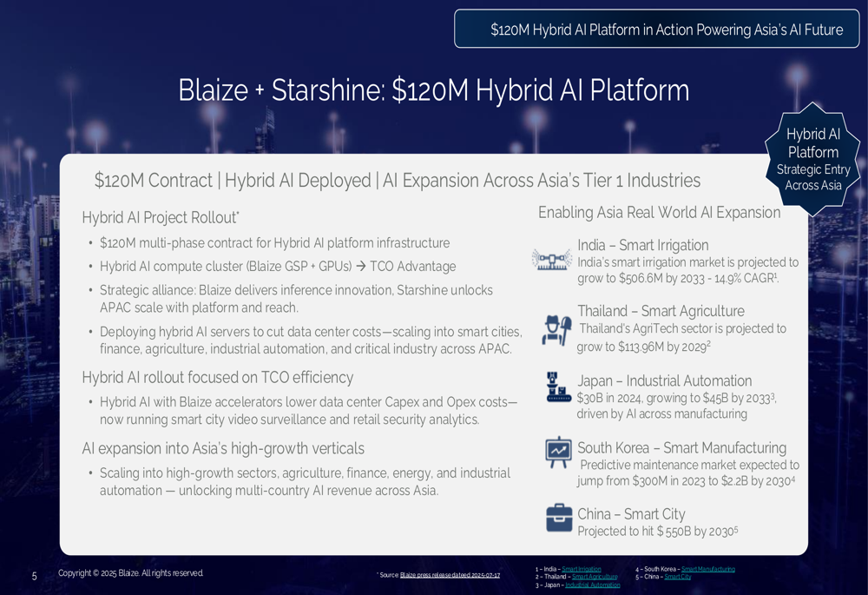Click the Thailand AgriTech $113.96M projection text
This screenshot has width=868, height=595.
(681, 337)
